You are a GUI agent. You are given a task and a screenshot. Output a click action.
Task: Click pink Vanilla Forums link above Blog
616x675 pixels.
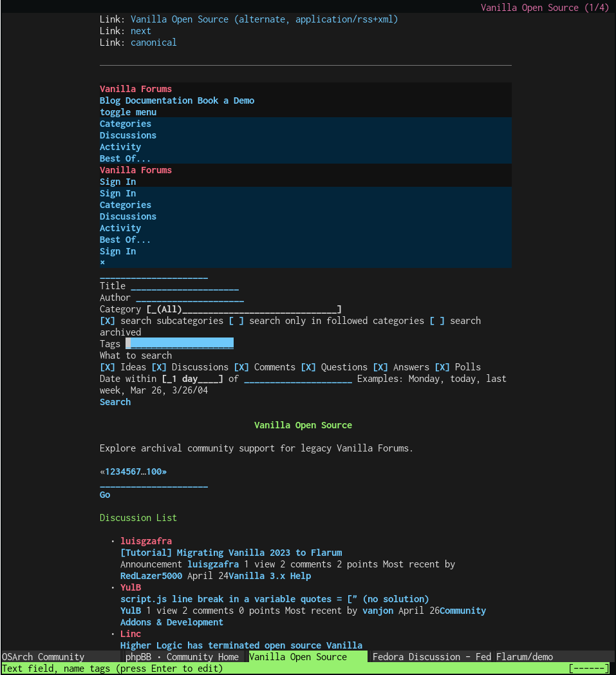(136, 89)
